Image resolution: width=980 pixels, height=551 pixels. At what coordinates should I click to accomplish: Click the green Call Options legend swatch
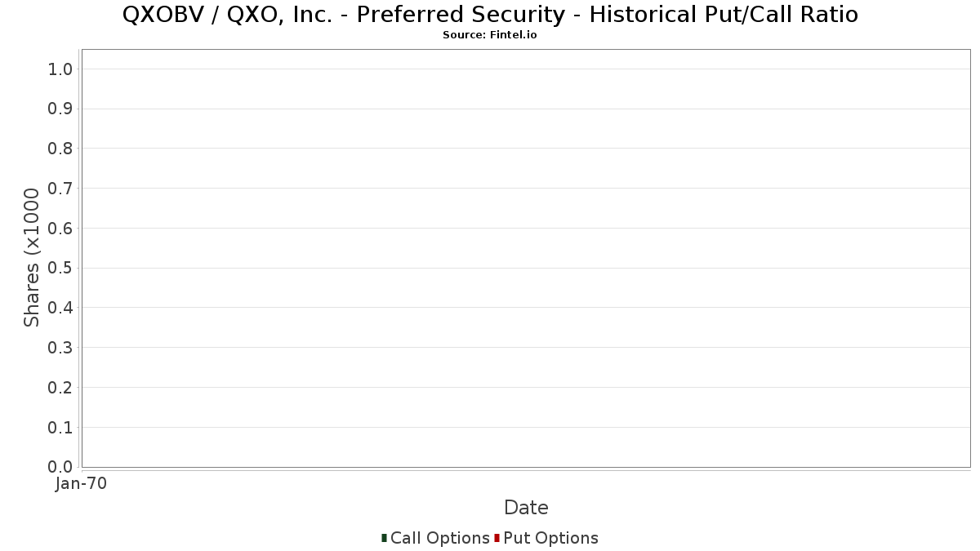(384, 538)
